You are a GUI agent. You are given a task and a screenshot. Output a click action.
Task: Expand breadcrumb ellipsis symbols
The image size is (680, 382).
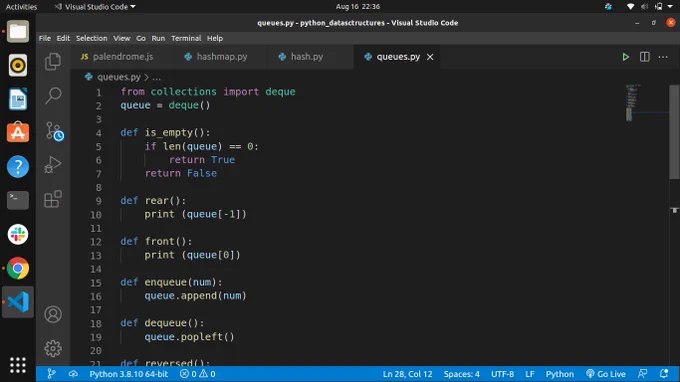pyautogui.click(x=157, y=78)
